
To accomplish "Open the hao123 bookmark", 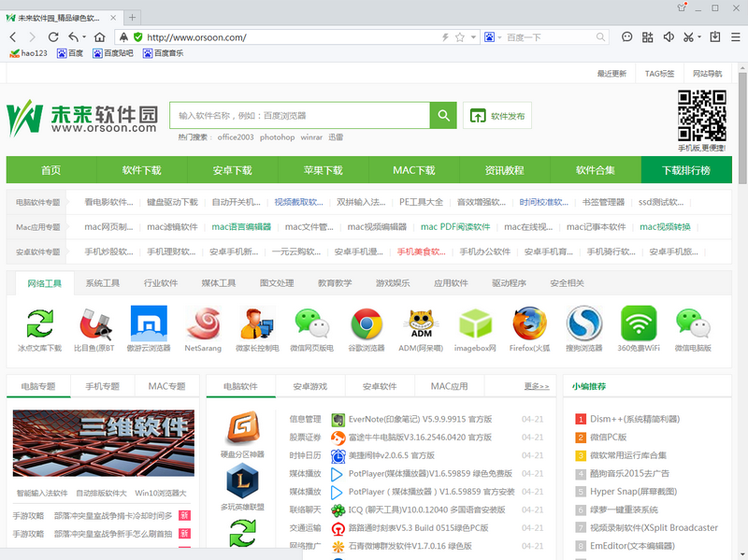I will (x=29, y=53).
